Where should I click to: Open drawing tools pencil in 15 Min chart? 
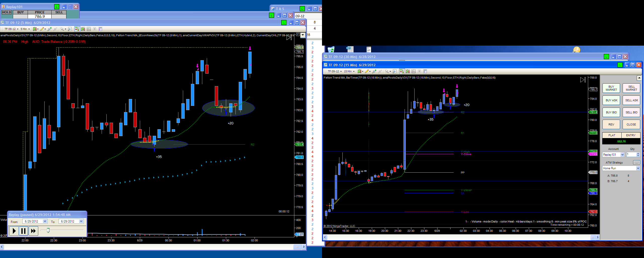point(367,71)
